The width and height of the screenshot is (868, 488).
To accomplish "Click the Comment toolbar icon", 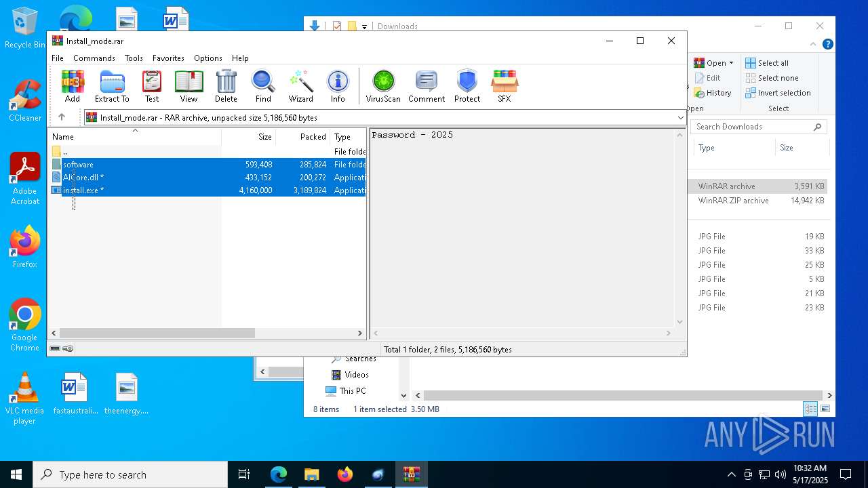I will point(427,86).
